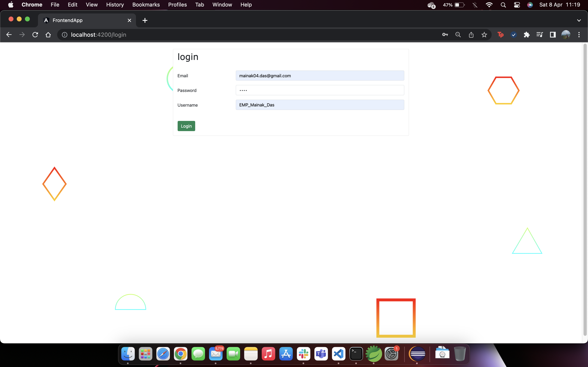Reload the localhost login page

pyautogui.click(x=35, y=35)
